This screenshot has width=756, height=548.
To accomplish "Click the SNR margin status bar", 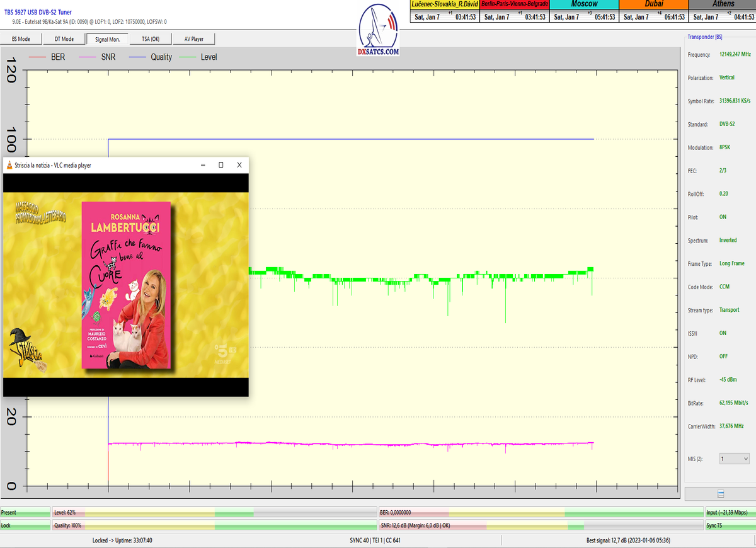I will click(x=541, y=525).
